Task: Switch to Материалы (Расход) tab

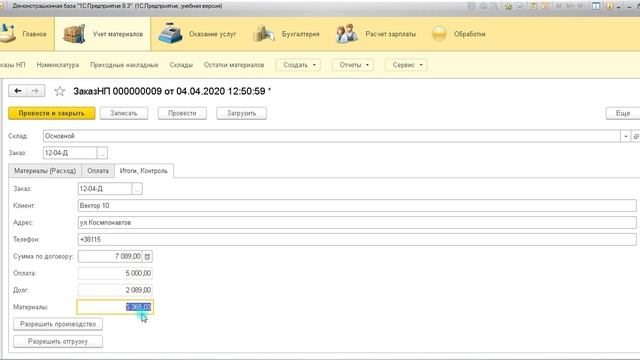Action: pos(45,171)
